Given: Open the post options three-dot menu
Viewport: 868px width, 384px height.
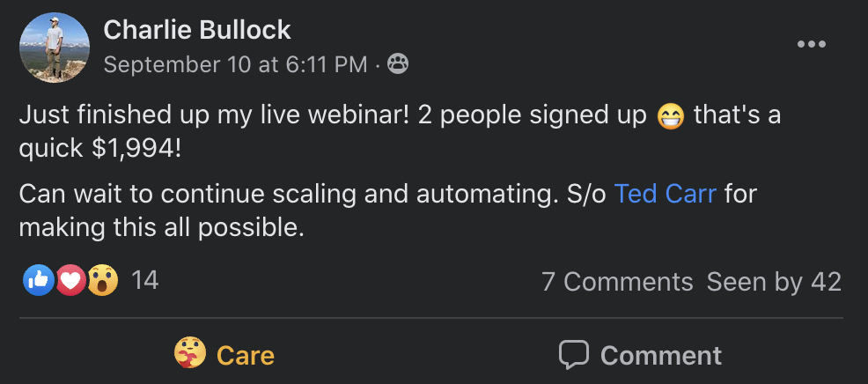Looking at the screenshot, I should 811,44.
